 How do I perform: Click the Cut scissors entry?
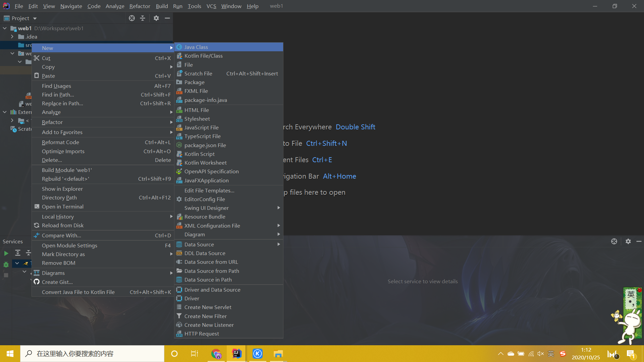point(103,58)
